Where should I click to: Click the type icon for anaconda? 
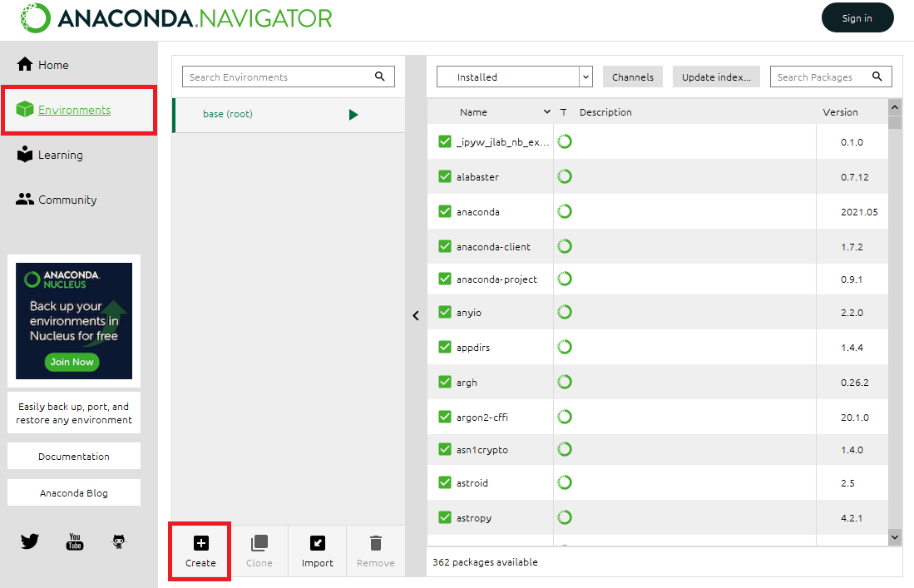564,211
